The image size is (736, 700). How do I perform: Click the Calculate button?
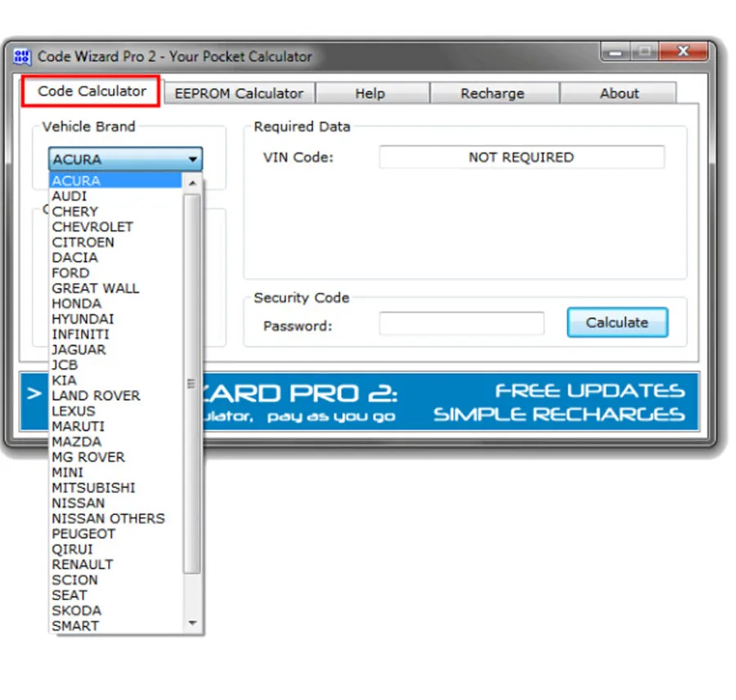[617, 322]
